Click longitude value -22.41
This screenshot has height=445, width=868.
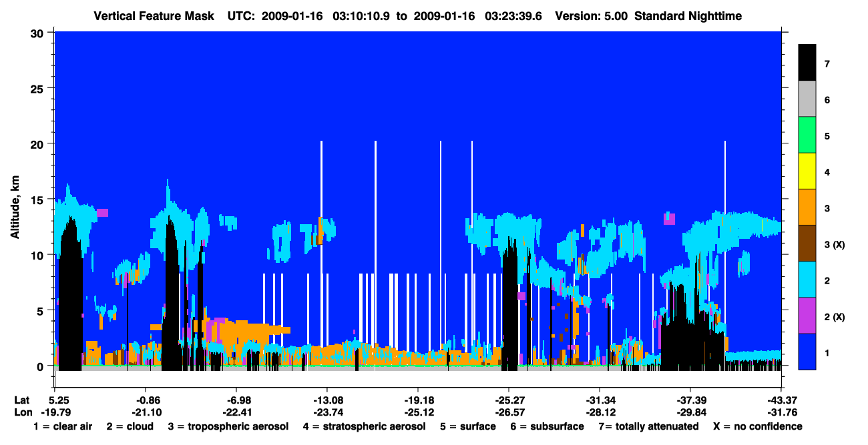click(236, 412)
